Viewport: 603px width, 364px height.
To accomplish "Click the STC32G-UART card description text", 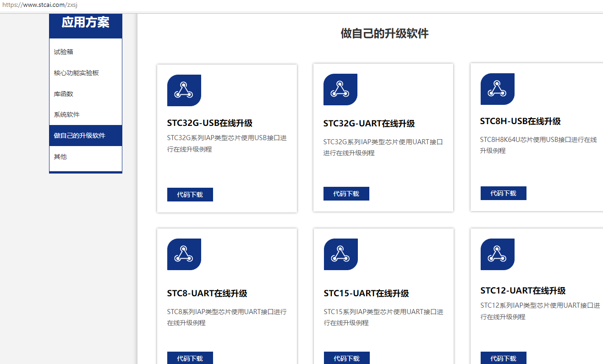I will [x=383, y=147].
